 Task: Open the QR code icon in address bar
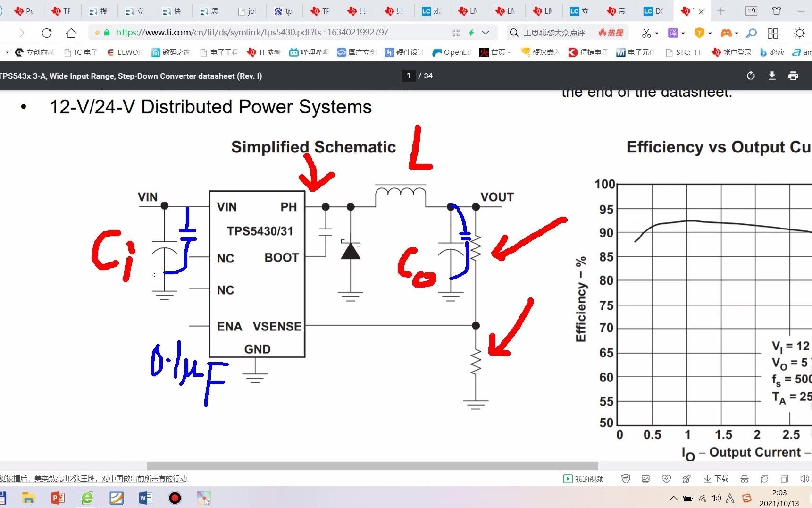pyautogui.click(x=456, y=33)
